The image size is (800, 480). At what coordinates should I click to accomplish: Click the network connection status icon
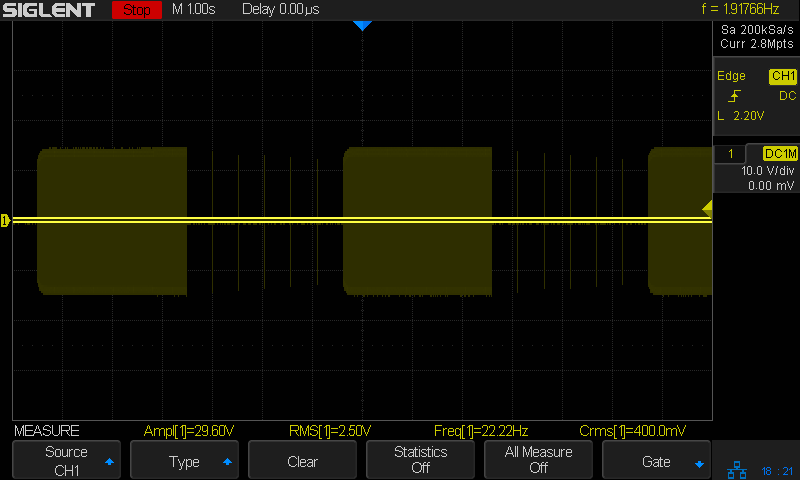coord(737,470)
